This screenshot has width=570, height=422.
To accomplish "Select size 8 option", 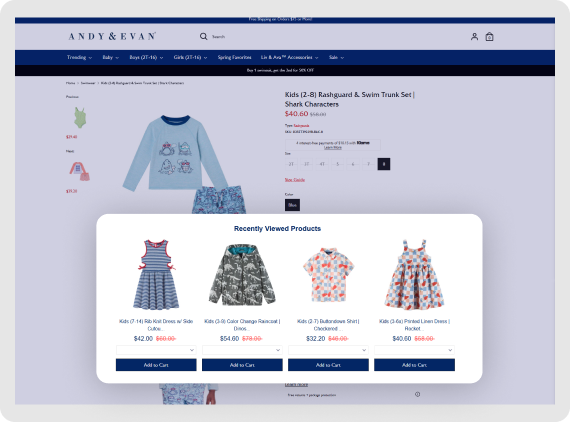I will tap(384, 164).
